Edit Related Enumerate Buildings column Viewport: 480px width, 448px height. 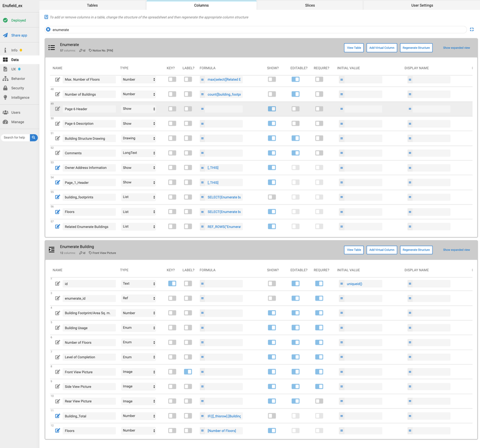[57, 227]
